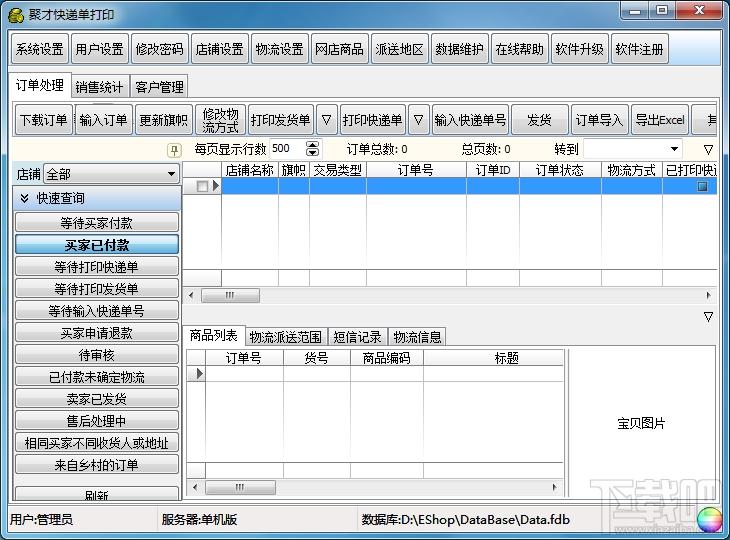Viewport: 730px width, 540px height.
Task: Click 输入快递单号 in the toolbar
Action: pos(470,120)
